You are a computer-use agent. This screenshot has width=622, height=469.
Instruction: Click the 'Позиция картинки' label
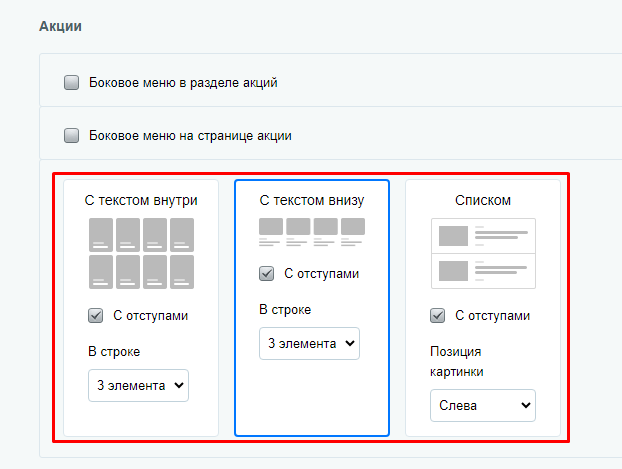pos(457,361)
